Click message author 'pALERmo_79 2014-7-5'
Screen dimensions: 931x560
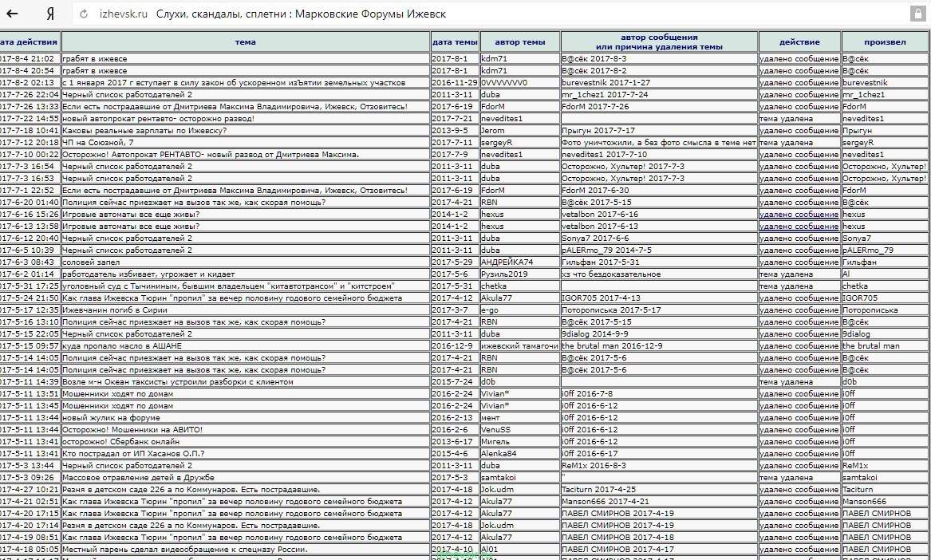tap(606, 250)
